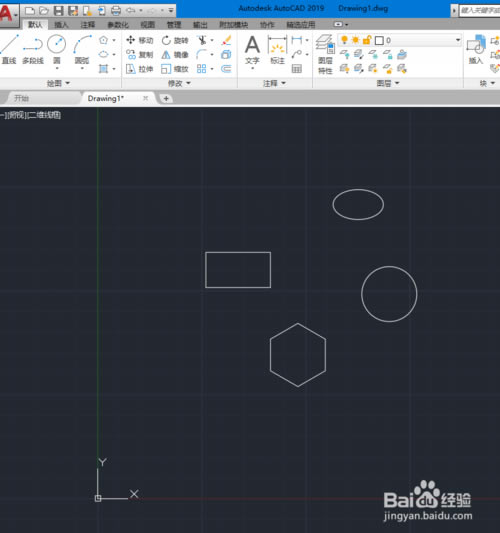
Task: Choose the Move (移动) modify tool
Action: point(140,40)
